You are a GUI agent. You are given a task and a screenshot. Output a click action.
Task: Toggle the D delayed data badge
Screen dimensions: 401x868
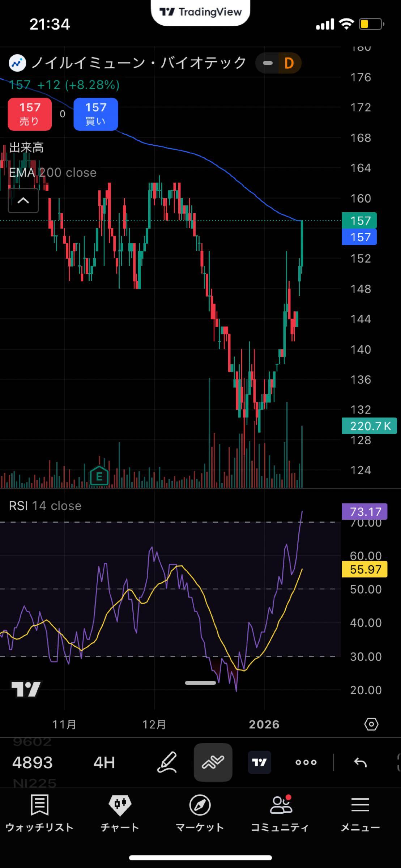pos(288,63)
